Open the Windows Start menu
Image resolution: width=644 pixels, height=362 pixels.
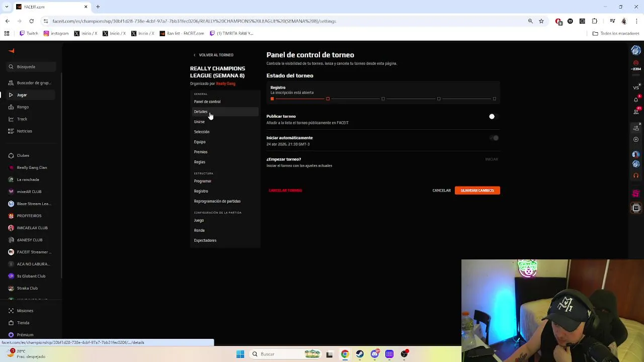[x=240, y=354]
